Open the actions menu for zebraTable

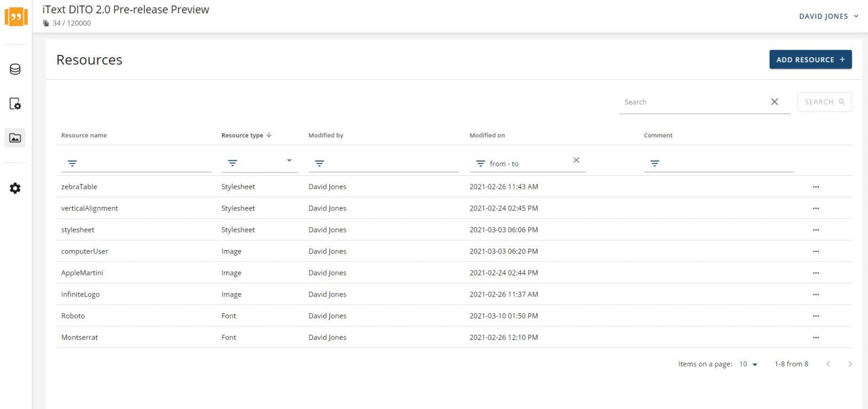click(x=815, y=187)
